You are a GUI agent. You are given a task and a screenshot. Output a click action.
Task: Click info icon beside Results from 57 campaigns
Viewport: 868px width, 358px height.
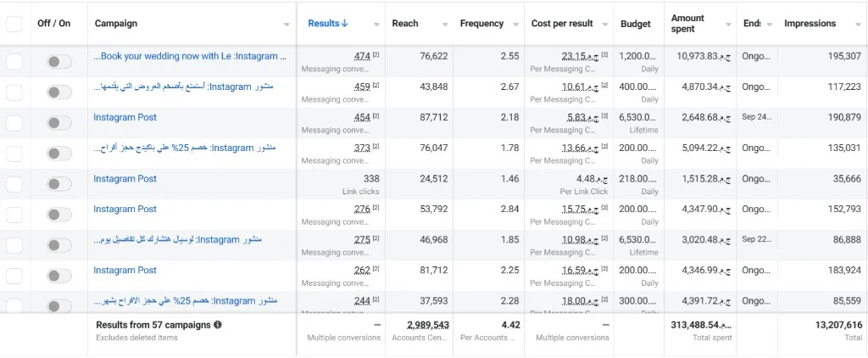(x=218, y=325)
